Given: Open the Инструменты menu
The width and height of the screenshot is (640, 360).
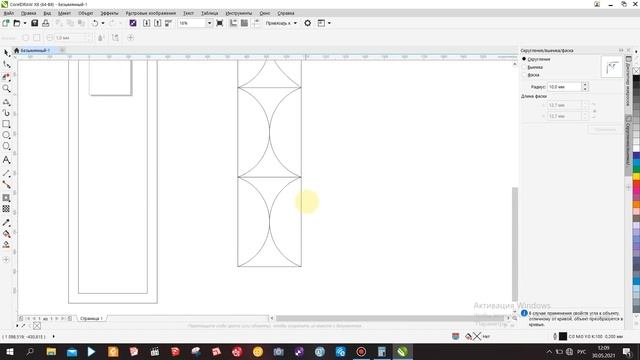Looking at the screenshot, I should tap(239, 13).
